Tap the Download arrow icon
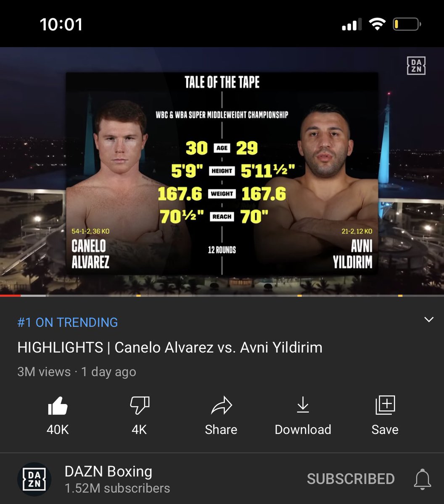This screenshot has height=504, width=444. (x=303, y=406)
